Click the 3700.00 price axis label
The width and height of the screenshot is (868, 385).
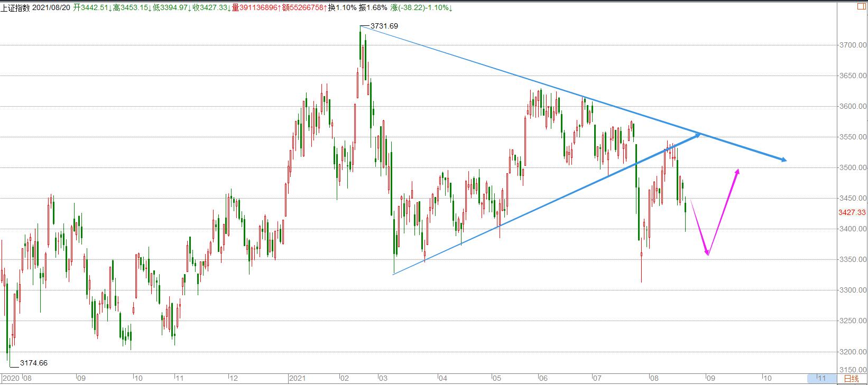coord(853,45)
